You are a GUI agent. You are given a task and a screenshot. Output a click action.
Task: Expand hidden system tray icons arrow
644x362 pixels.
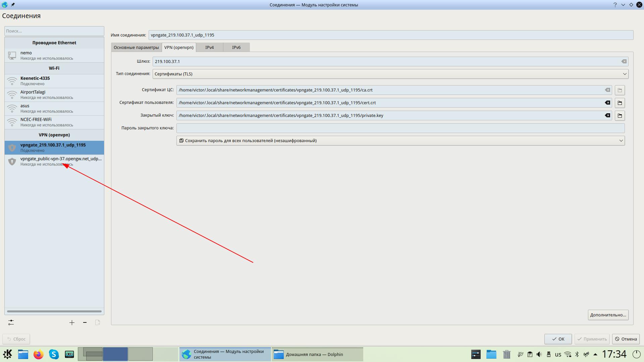tap(595, 354)
